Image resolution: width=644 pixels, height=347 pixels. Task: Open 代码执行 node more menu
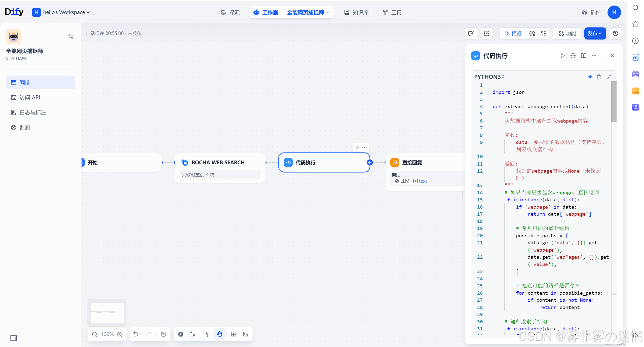(364, 147)
